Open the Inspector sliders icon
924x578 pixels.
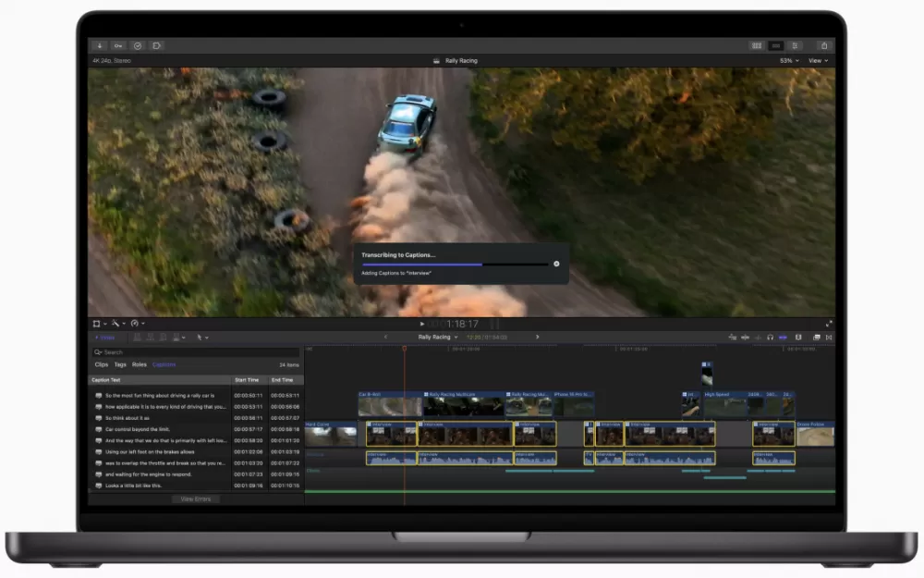coord(795,45)
